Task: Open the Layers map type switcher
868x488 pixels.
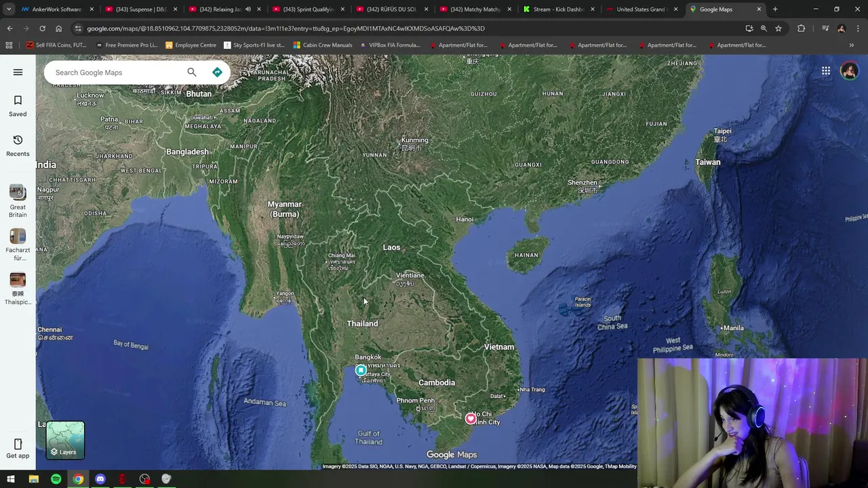Action: [x=65, y=440]
